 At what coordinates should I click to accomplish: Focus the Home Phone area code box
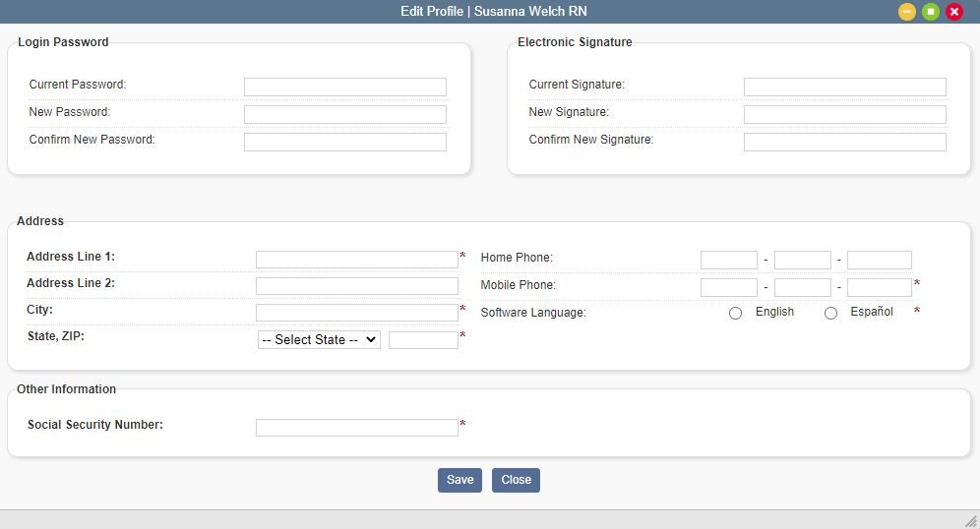tap(729, 260)
